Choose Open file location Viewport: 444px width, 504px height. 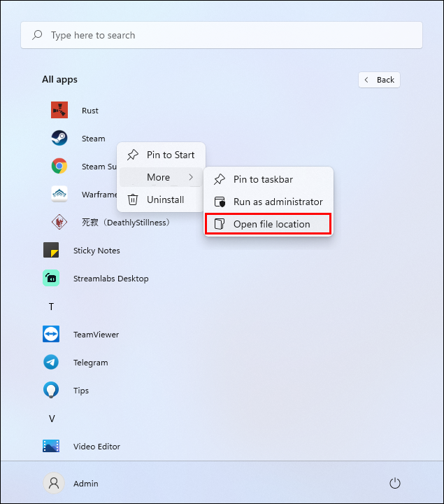coord(268,224)
